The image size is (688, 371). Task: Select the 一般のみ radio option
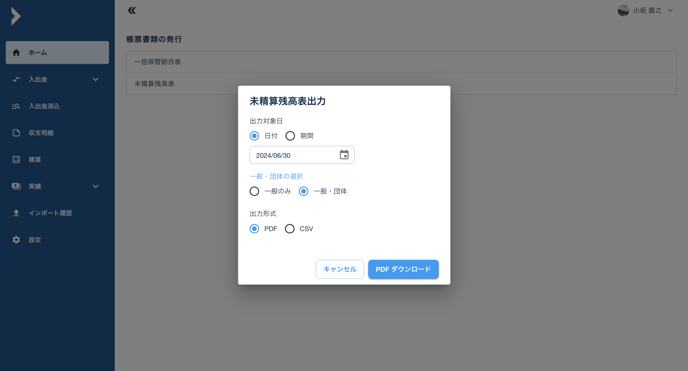click(254, 191)
